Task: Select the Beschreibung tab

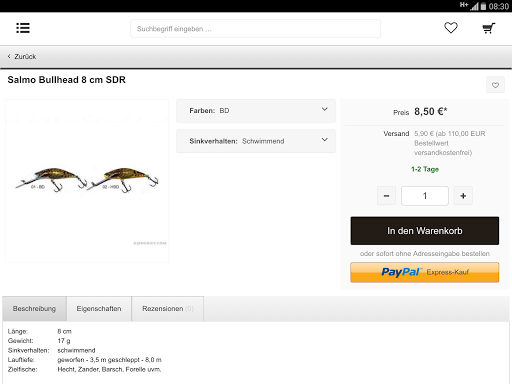Action: 34,309
